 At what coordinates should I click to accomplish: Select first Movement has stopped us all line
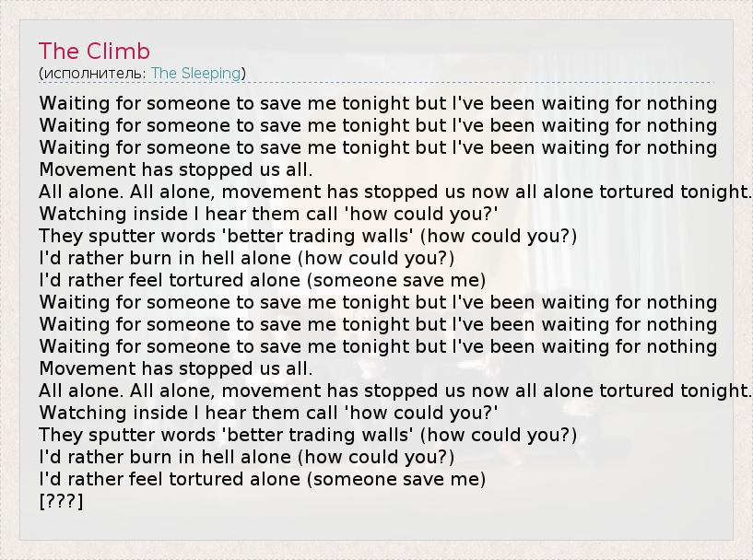[x=176, y=169]
